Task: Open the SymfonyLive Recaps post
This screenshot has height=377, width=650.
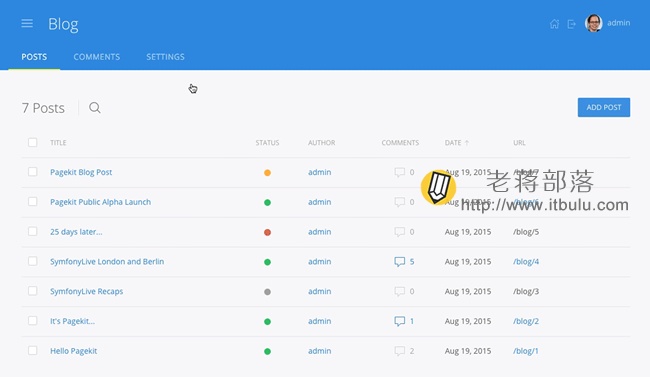Action: 86,292
